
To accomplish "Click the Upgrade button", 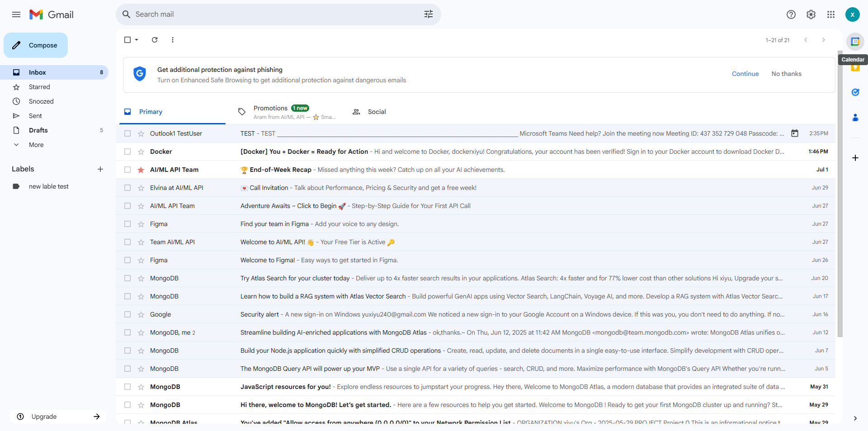I will [x=58, y=417].
